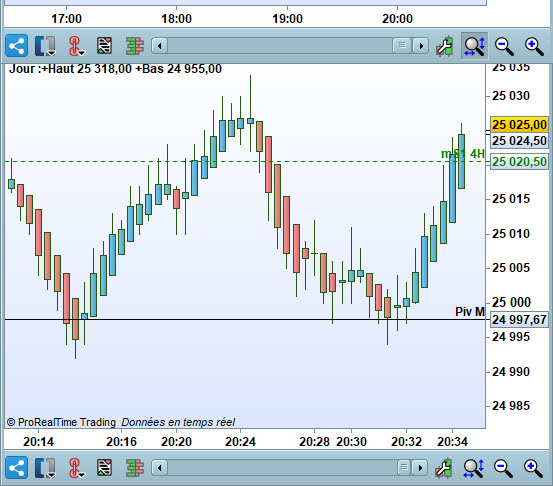Open the red link-charts dropdown in upper toolbar

point(76,46)
